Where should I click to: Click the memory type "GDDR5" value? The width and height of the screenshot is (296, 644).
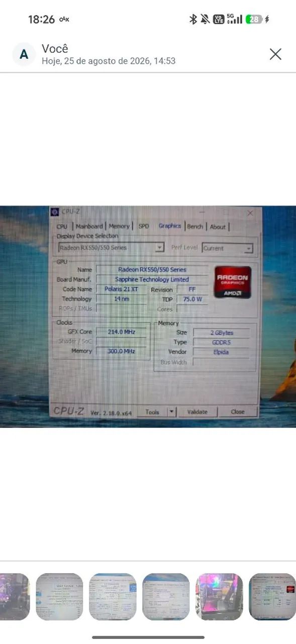click(x=221, y=342)
